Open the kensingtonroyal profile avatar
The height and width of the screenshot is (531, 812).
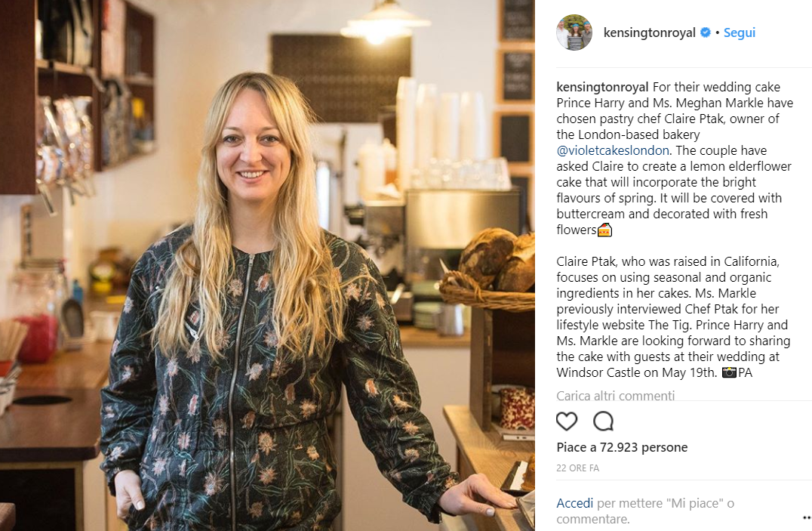(574, 32)
